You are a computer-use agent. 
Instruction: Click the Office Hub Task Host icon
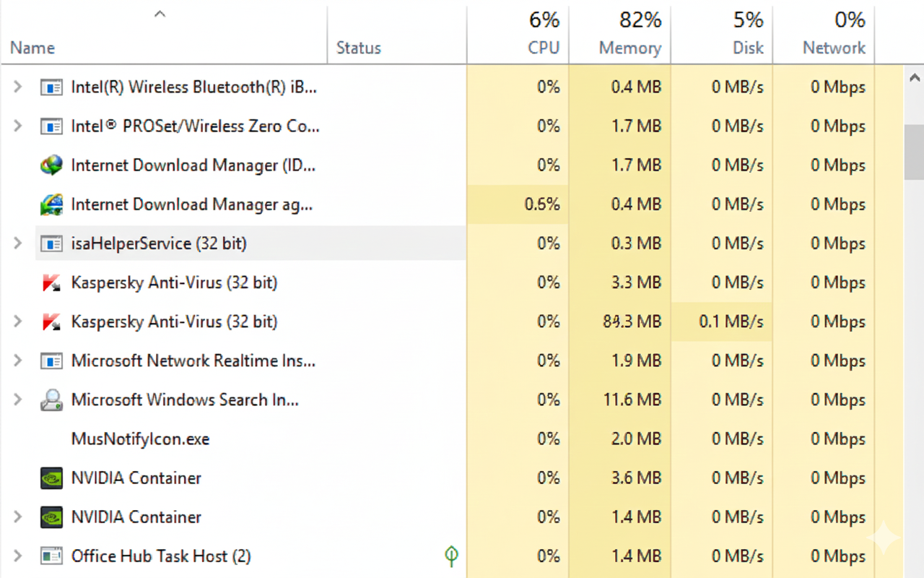51,556
